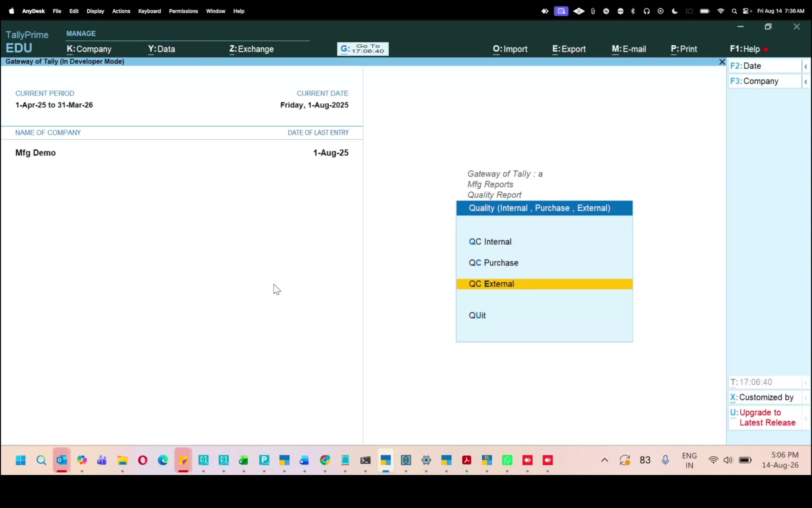The height and width of the screenshot is (508, 812).
Task: Open the E: Export menu
Action: click(569, 49)
